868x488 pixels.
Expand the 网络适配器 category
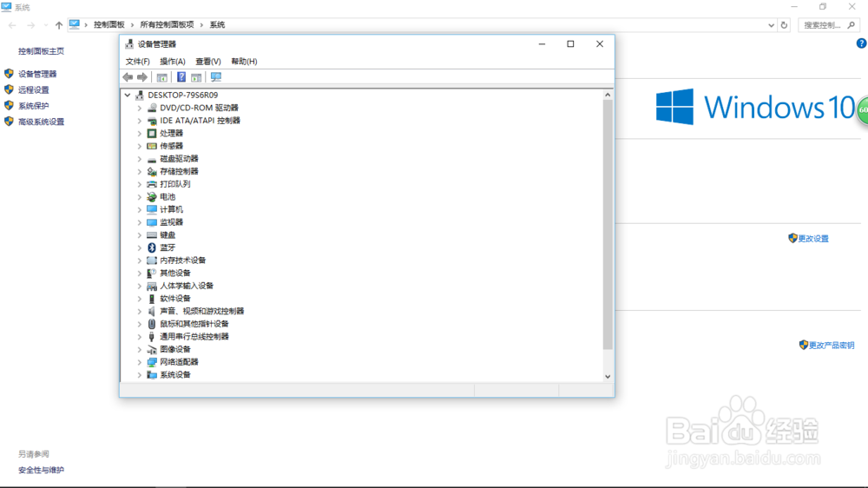(x=140, y=362)
